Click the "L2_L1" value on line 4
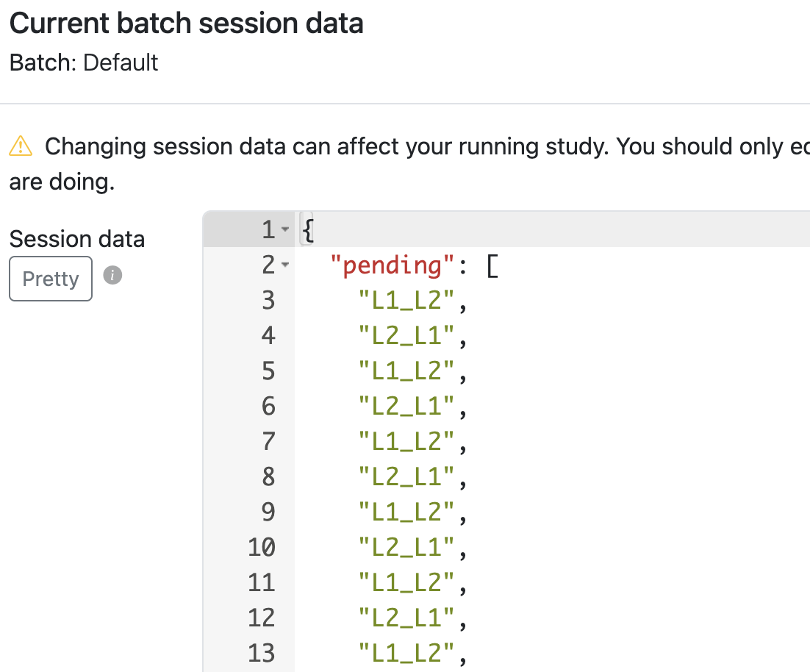810x672 pixels. point(408,336)
